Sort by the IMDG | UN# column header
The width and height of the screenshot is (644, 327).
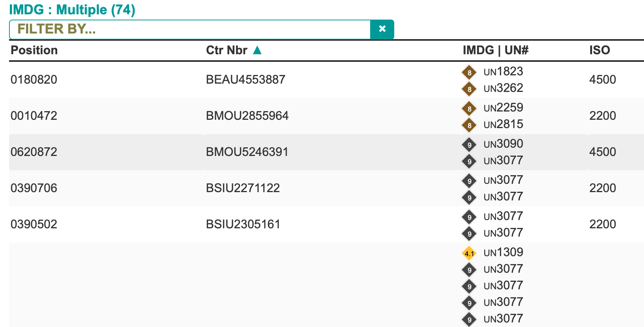click(x=495, y=50)
